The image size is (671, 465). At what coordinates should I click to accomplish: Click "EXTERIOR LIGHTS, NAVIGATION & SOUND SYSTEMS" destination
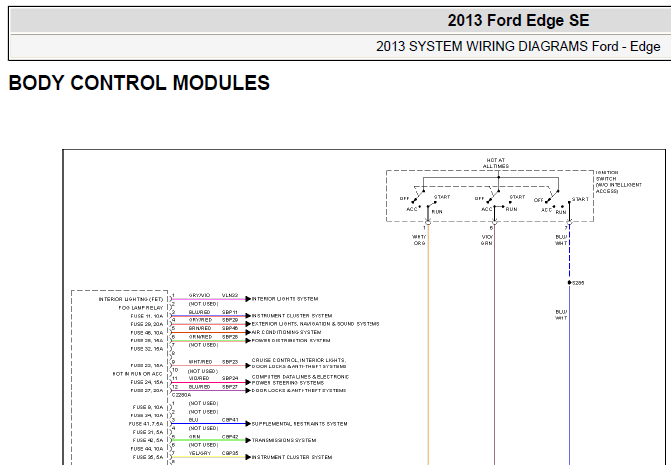pyautogui.click(x=315, y=324)
